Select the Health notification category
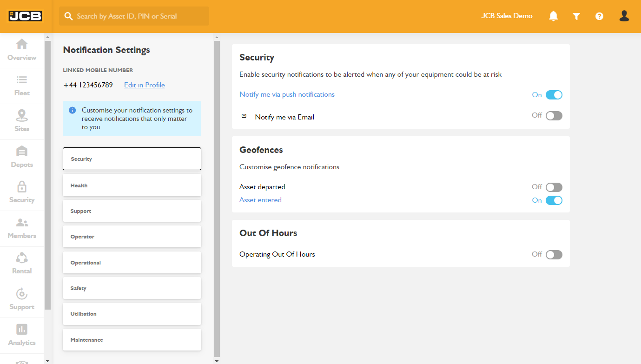 click(x=132, y=185)
